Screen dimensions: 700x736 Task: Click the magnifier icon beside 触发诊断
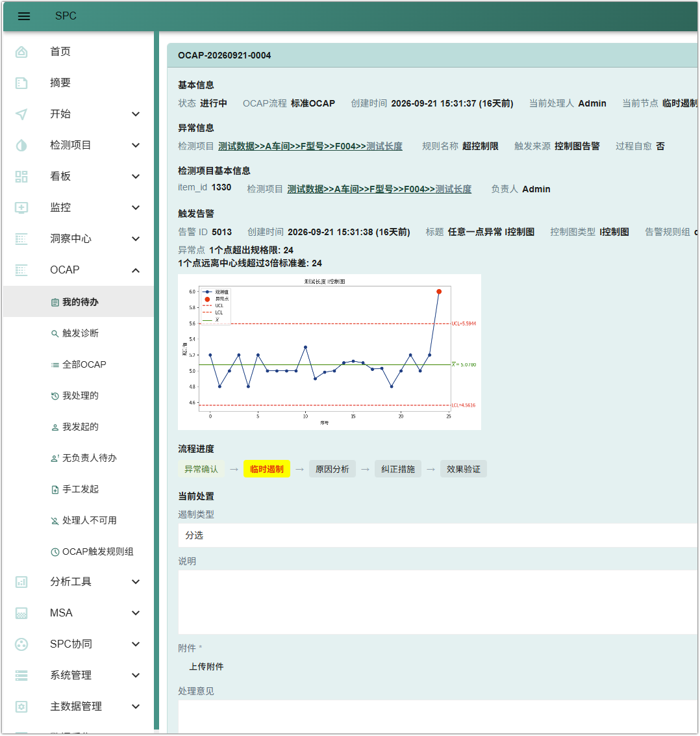pos(55,333)
